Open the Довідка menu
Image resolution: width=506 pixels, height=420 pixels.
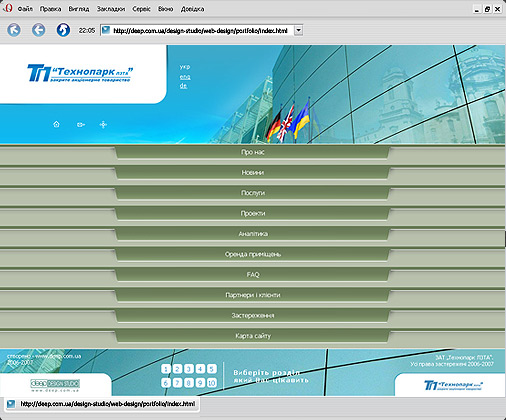tap(192, 9)
